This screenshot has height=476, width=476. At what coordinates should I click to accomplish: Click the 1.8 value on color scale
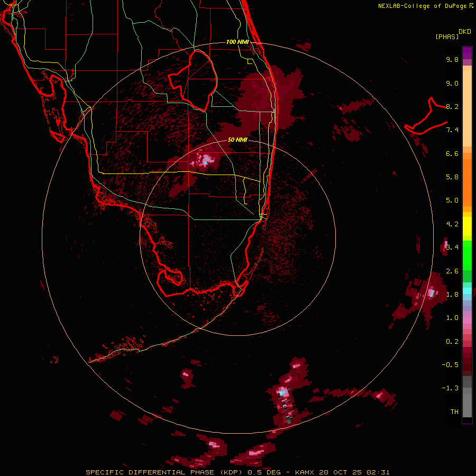point(452,295)
